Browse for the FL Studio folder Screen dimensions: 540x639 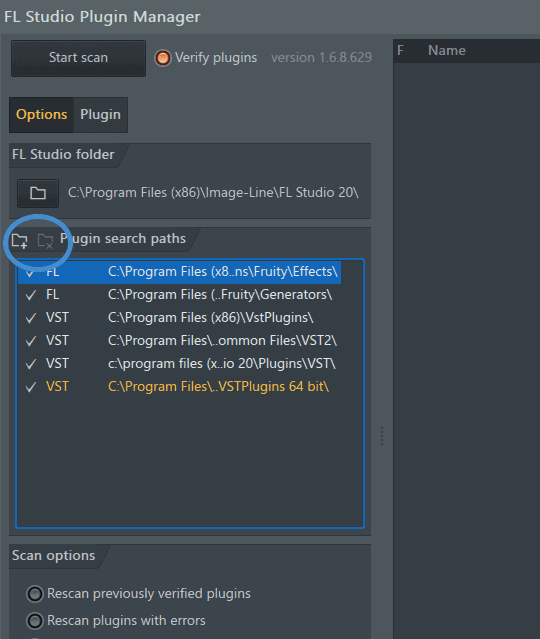click(x=38, y=193)
